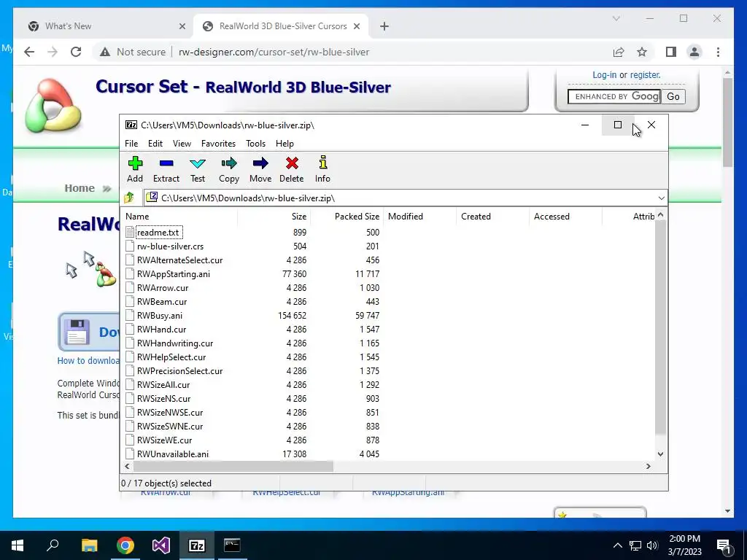Click the Go search button
Viewport: 747px width, 560px height.
pyautogui.click(x=673, y=97)
